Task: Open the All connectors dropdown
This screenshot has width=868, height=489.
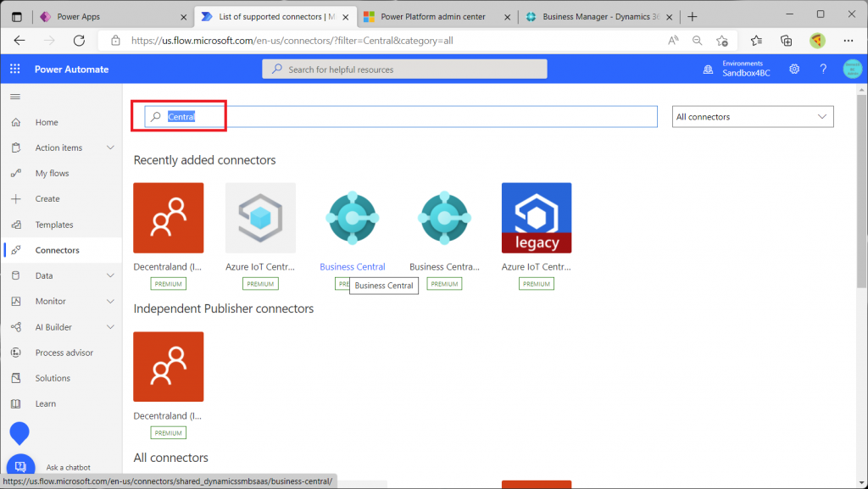Action: tap(753, 117)
